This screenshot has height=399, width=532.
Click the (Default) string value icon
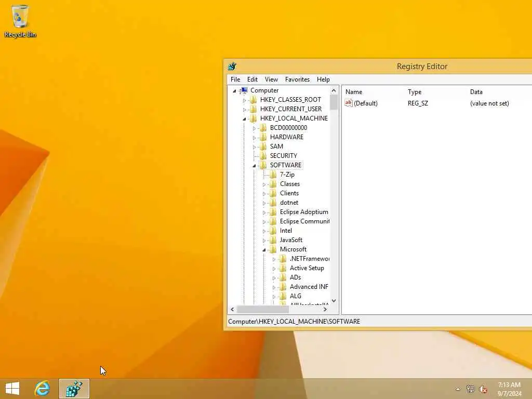coord(349,103)
